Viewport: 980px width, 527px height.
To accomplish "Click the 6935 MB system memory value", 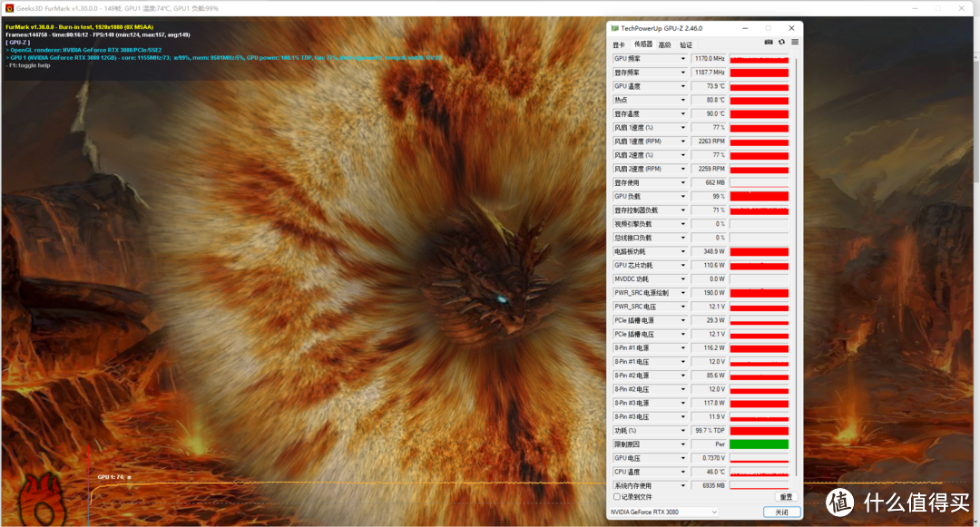I will (709, 485).
